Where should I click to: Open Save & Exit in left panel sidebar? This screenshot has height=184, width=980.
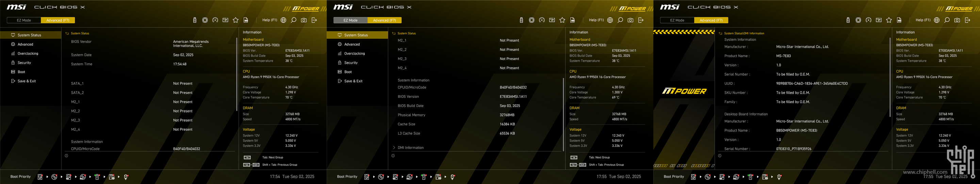30,81
